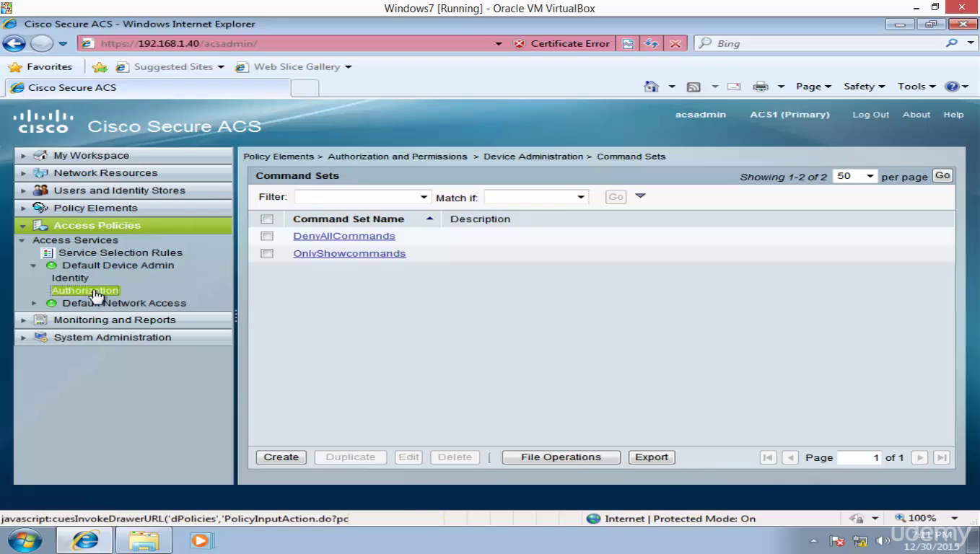980x554 pixels.
Task: Click the Log Out link
Action: pyautogui.click(x=870, y=115)
